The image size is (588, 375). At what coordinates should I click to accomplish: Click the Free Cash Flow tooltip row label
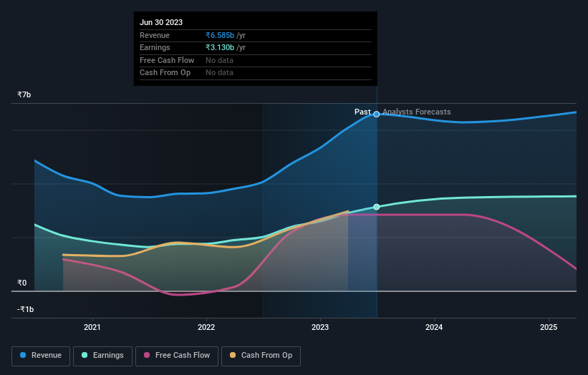(167, 60)
